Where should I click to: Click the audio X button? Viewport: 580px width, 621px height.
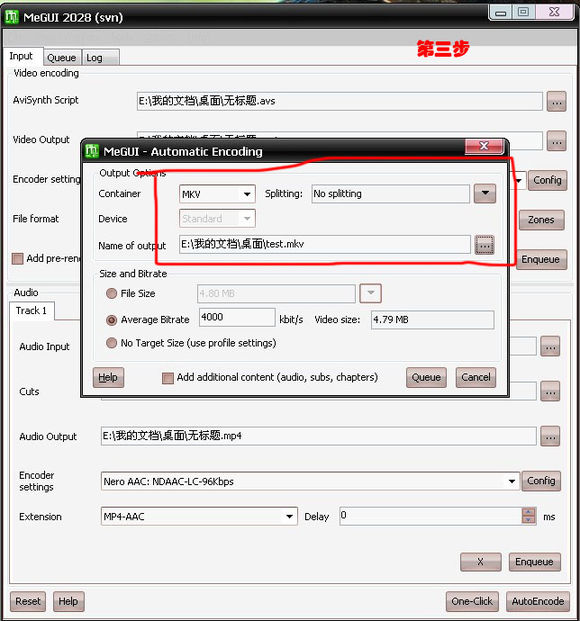pyautogui.click(x=481, y=562)
